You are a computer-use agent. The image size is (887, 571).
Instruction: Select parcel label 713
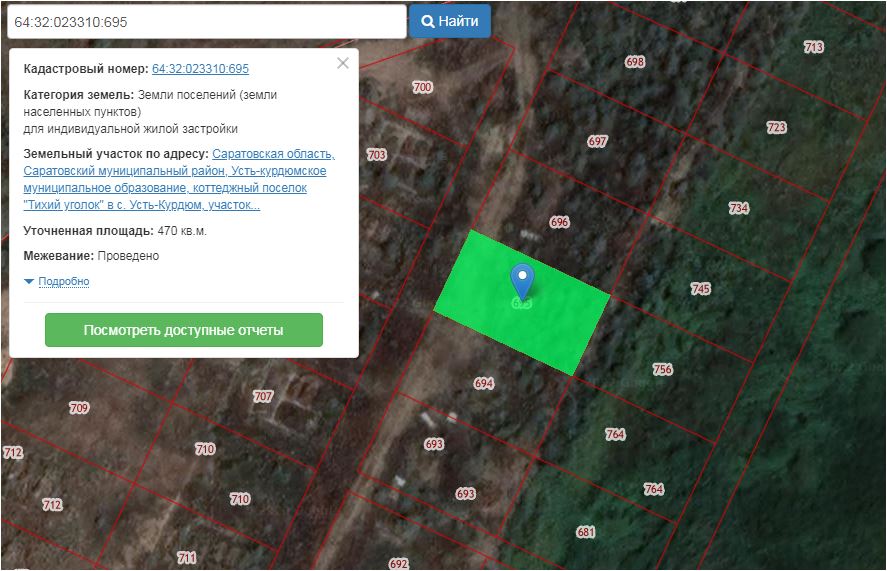pos(813,47)
